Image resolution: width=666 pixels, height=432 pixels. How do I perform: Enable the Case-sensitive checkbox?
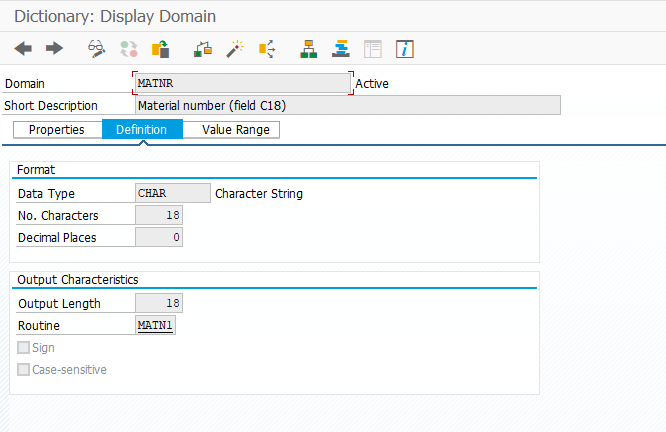point(24,370)
